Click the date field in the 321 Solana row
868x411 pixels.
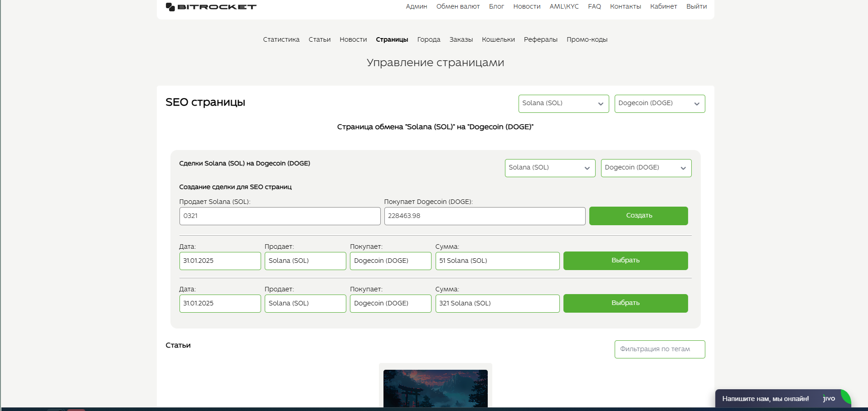click(x=220, y=304)
